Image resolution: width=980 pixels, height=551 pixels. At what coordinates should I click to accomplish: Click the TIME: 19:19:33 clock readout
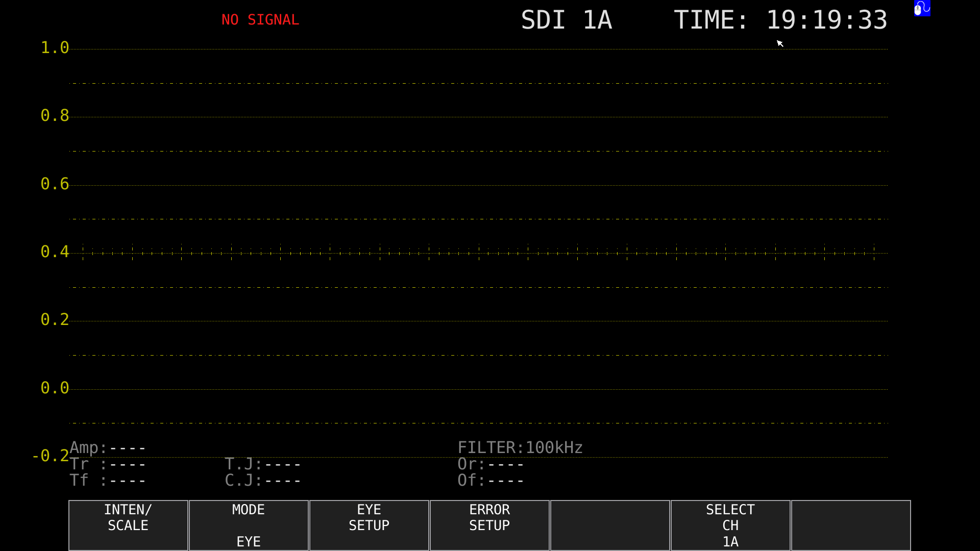click(780, 20)
